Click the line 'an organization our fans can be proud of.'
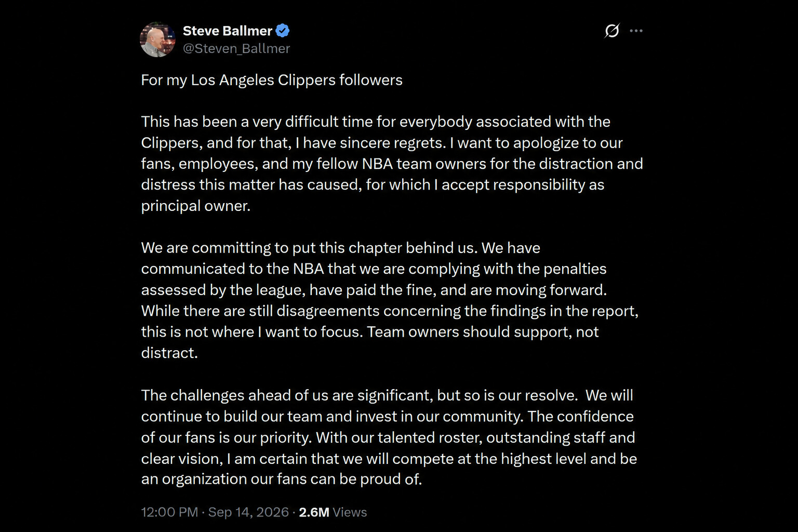The height and width of the screenshot is (532, 798). pos(282,479)
